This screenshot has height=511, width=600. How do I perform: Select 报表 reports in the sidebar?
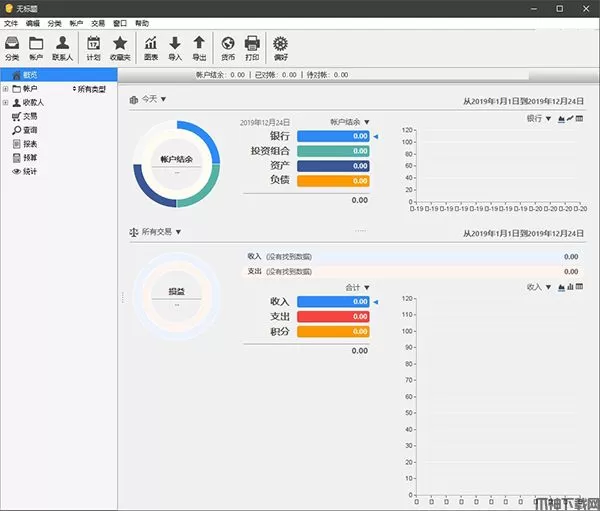tap(25, 144)
